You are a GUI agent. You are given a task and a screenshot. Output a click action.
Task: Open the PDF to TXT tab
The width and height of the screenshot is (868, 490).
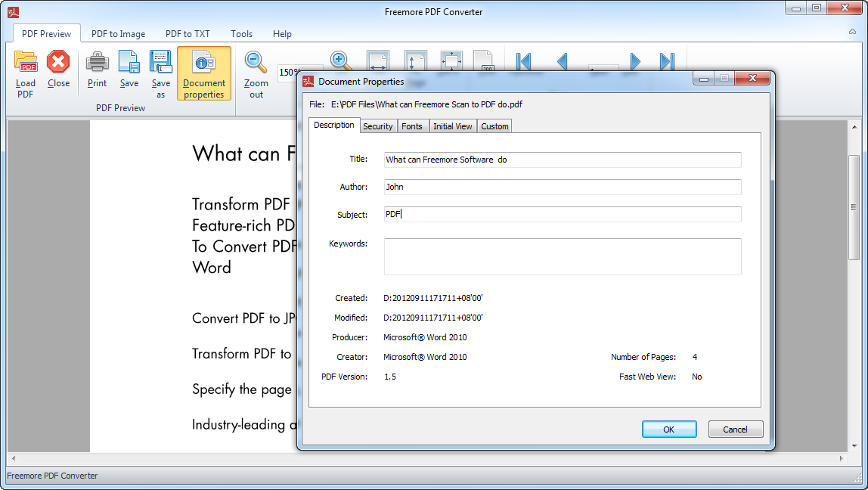tap(188, 34)
